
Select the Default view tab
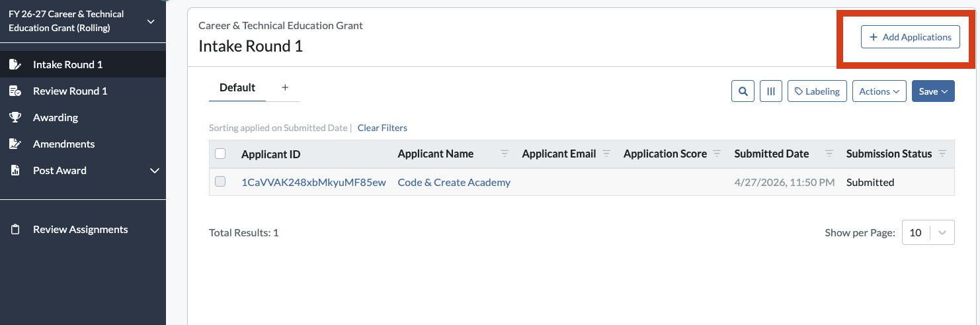tap(237, 87)
